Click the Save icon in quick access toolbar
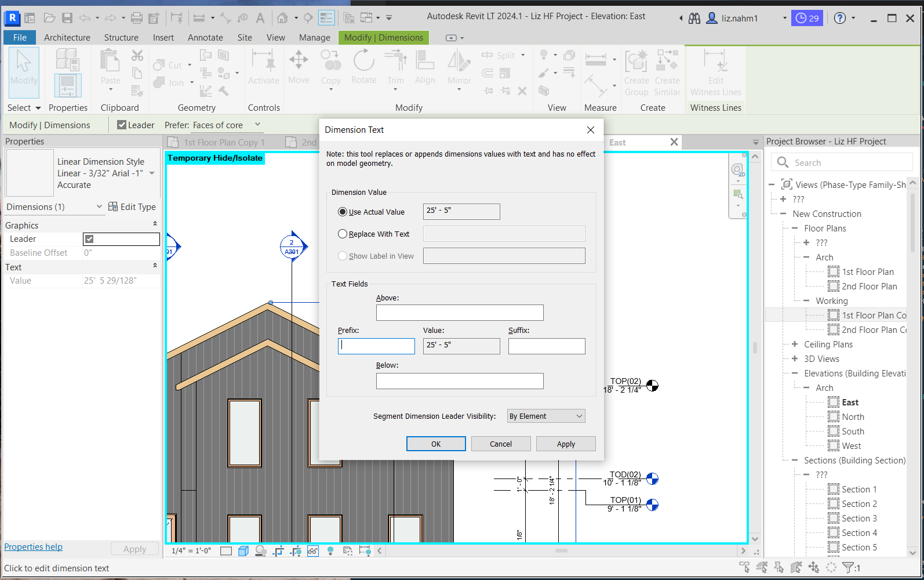Screen dimensions: 924x580 pyautogui.click(x=67, y=18)
